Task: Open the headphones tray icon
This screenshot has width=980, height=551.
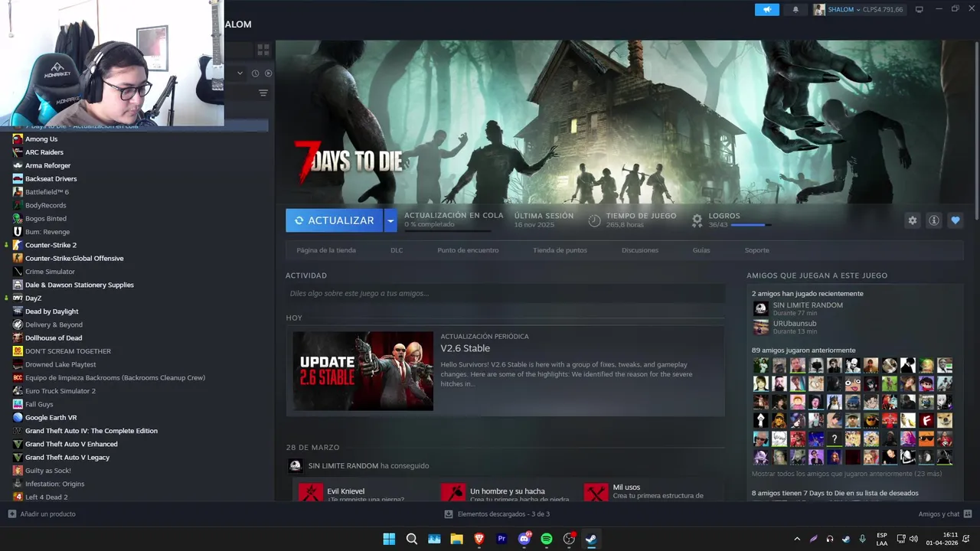Action: [x=830, y=539]
